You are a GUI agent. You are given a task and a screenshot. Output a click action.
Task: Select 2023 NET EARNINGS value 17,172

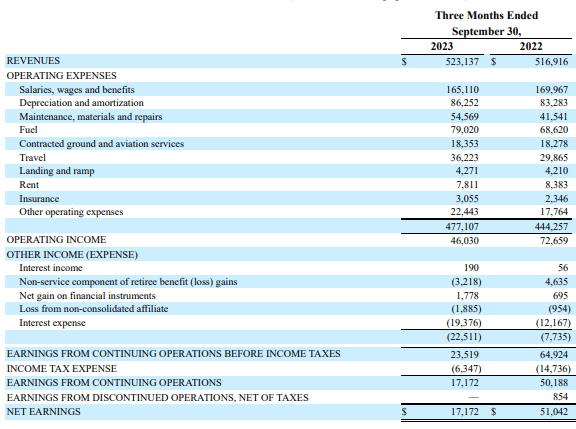tap(465, 412)
